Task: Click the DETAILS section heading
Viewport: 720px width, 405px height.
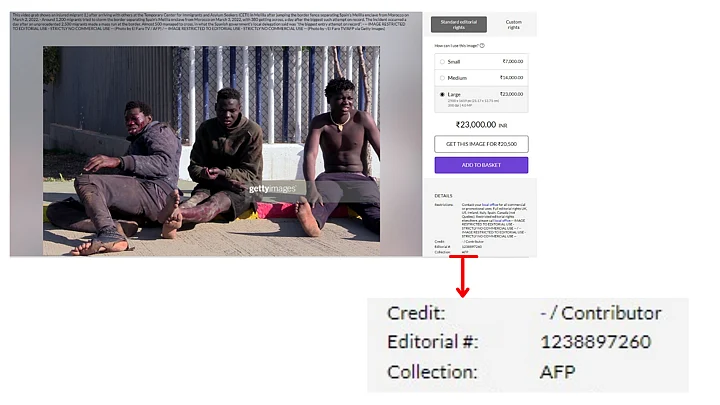Action: [x=443, y=196]
